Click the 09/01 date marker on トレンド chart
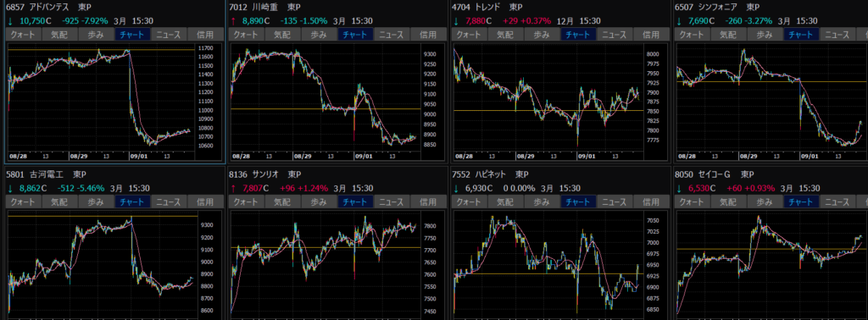This screenshot has width=868, height=320. 586,157
